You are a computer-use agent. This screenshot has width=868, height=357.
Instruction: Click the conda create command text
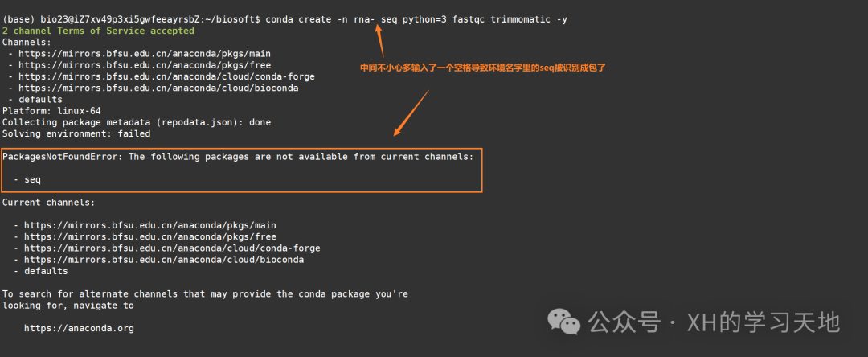click(x=416, y=19)
